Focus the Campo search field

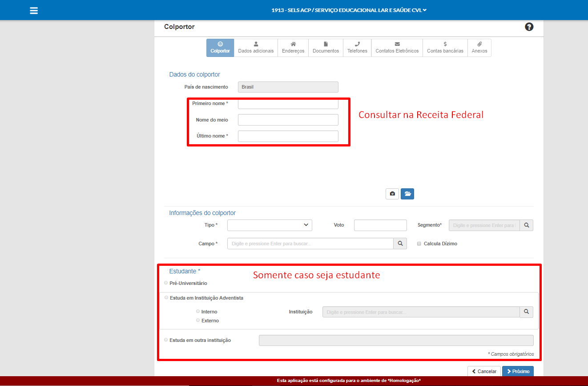(310, 244)
